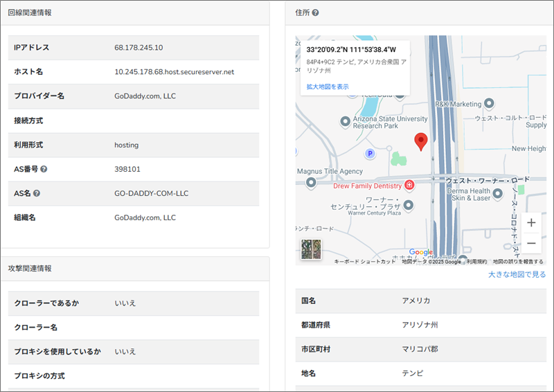The image size is (554, 392).
Task: Click Derma Health Skin & Laser marker
Action: tap(497, 194)
